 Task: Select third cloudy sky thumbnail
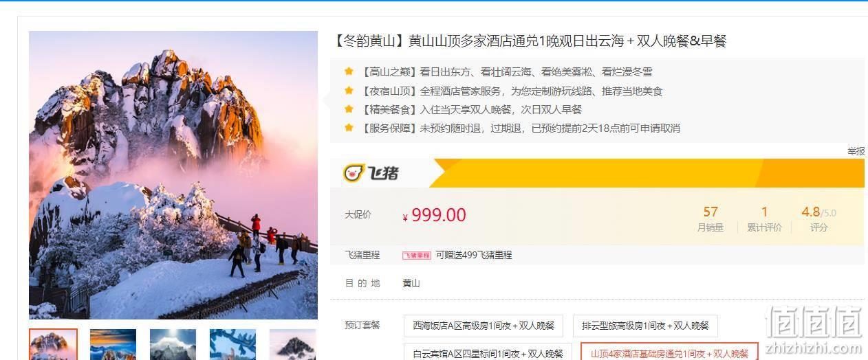[173, 344]
